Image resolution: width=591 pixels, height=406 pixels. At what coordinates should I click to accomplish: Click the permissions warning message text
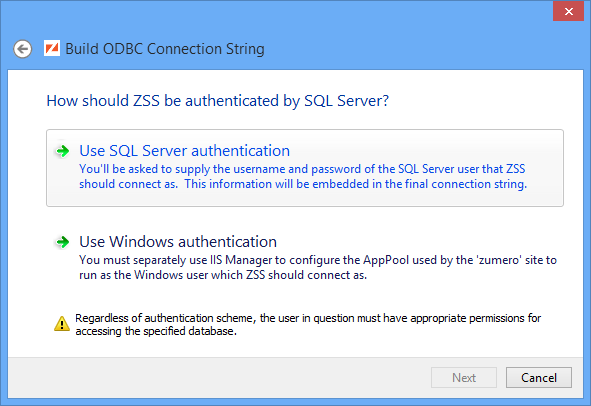coord(308,325)
